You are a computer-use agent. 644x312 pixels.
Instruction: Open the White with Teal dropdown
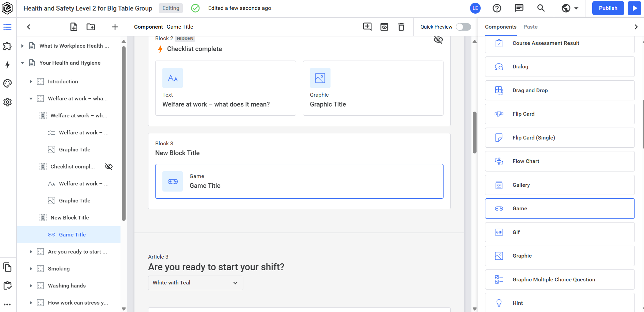[x=196, y=283]
